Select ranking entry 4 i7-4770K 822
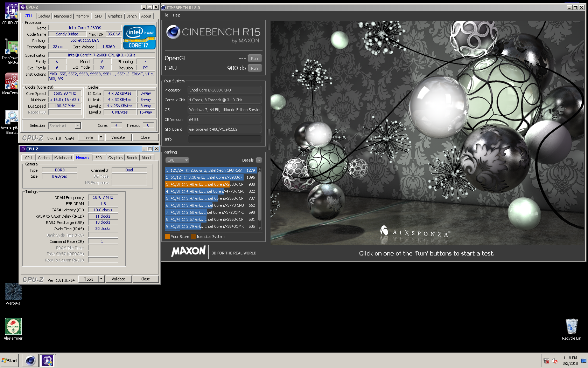 pos(211,191)
